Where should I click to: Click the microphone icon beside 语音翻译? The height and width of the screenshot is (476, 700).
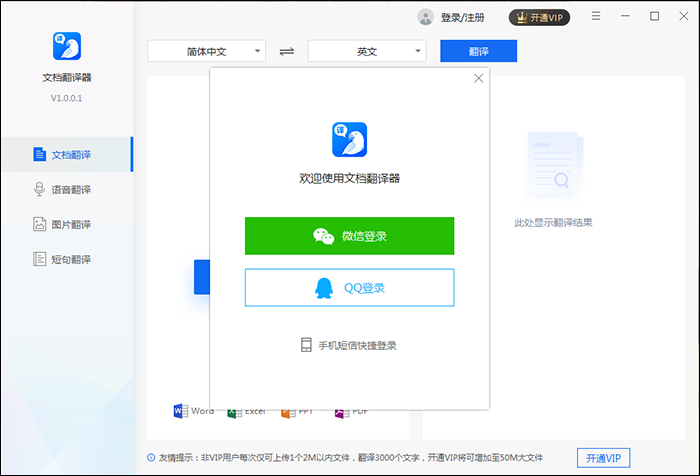click(39, 189)
